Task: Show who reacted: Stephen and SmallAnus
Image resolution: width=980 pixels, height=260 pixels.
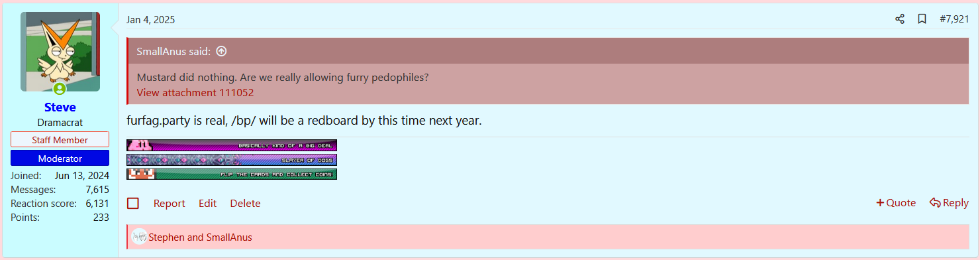Action: pos(200,237)
